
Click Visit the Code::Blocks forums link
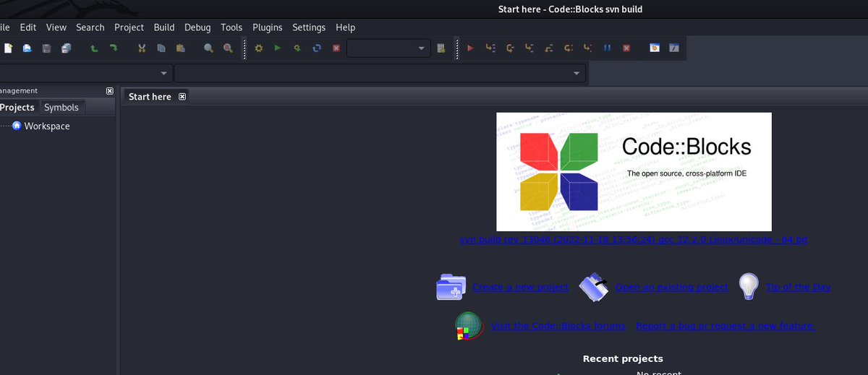click(558, 326)
